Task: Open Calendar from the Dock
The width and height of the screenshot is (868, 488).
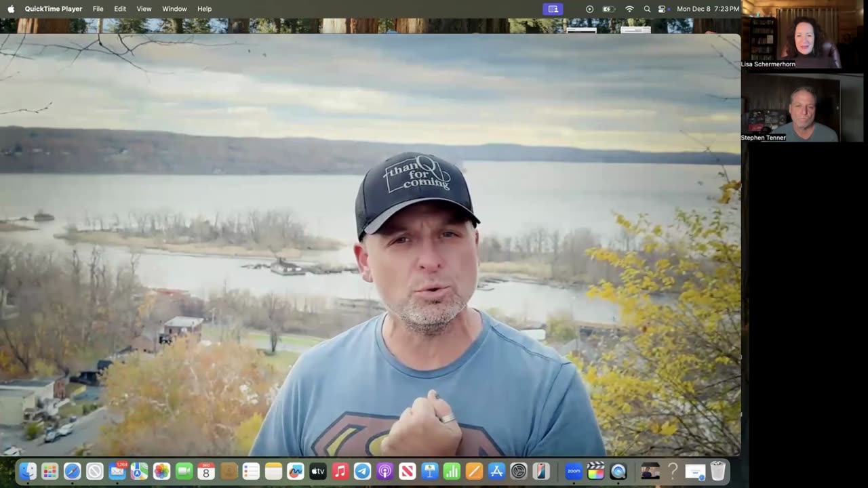Action: tap(206, 471)
